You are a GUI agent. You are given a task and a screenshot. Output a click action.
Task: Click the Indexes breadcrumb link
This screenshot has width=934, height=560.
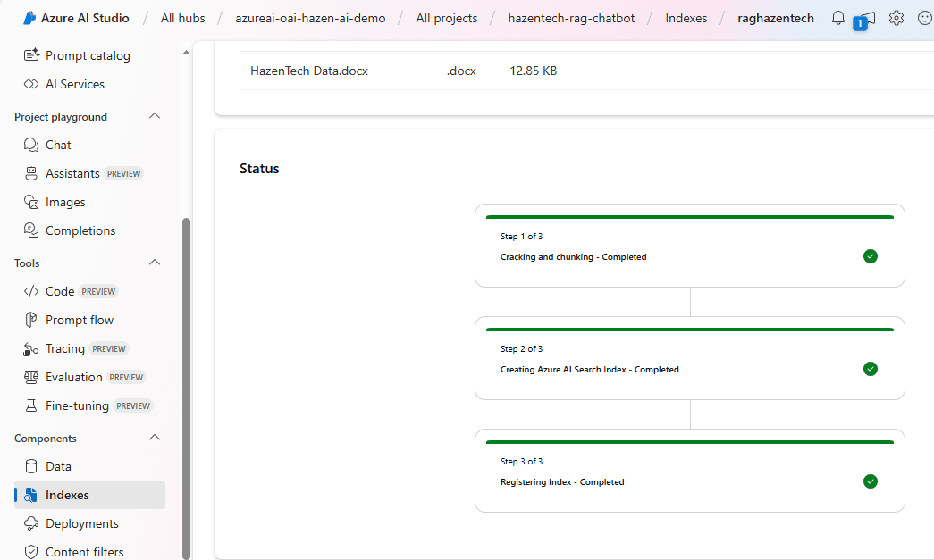[x=686, y=18]
